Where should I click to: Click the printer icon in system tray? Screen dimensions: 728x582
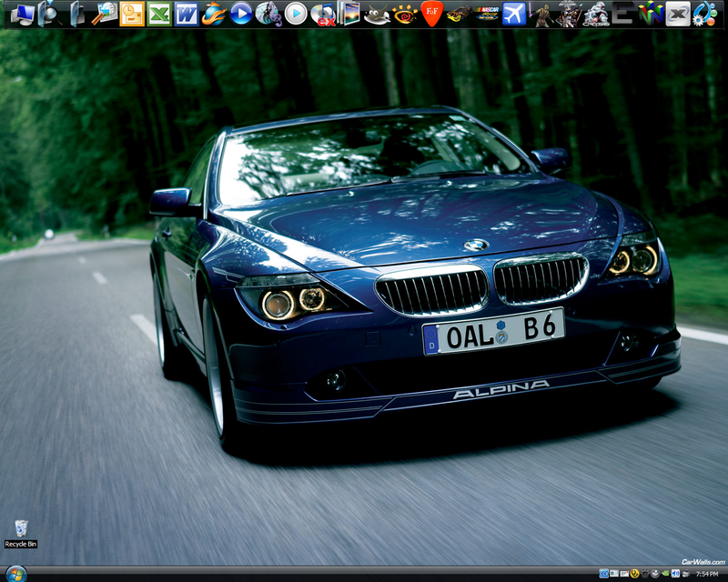point(685,573)
